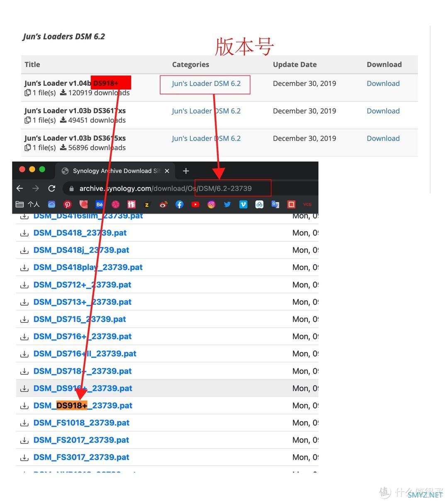Click download icon beside DSM_DS418_23739.pat
Screen dimensions: 448x503
coord(24,233)
